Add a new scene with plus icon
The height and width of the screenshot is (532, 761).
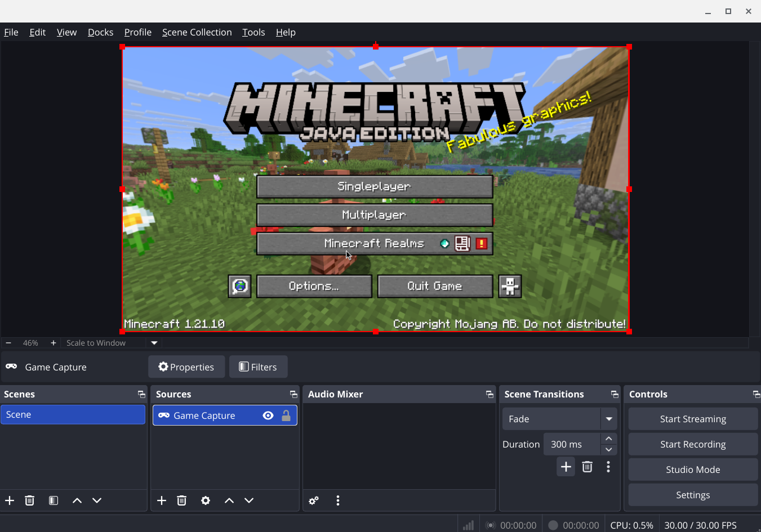click(x=10, y=500)
